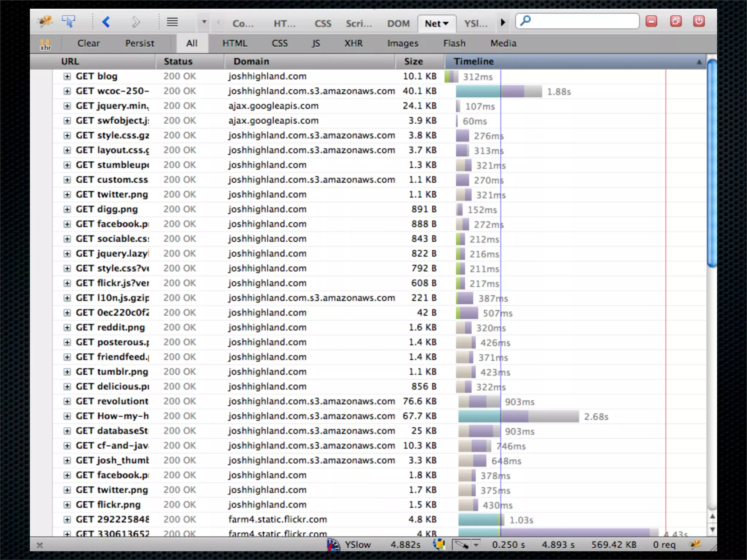Open the Net panel dropdown arrow
Viewport: 747px width, 560px height.
click(x=446, y=24)
